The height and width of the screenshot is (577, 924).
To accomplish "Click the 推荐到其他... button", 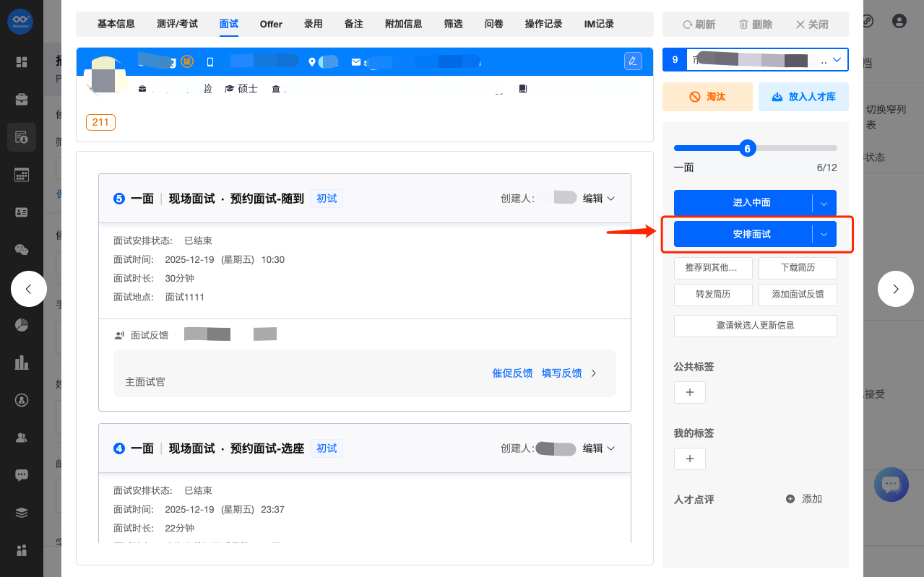I will (713, 268).
